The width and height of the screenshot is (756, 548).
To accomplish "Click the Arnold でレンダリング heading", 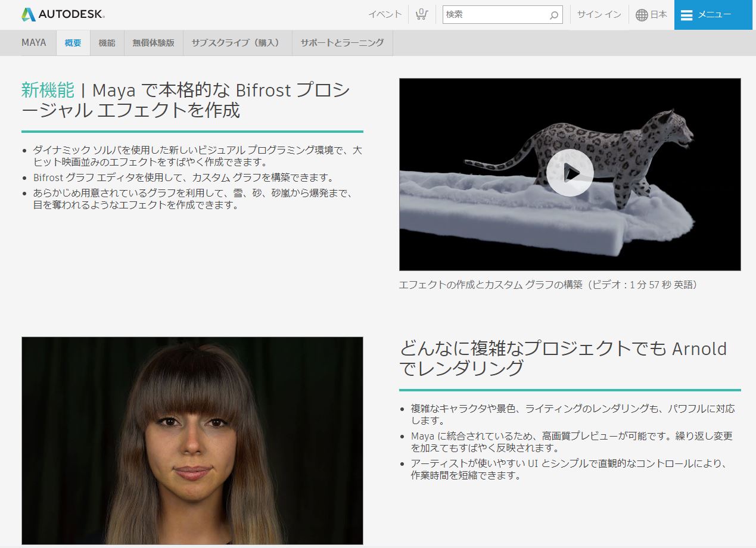I will click(564, 359).
